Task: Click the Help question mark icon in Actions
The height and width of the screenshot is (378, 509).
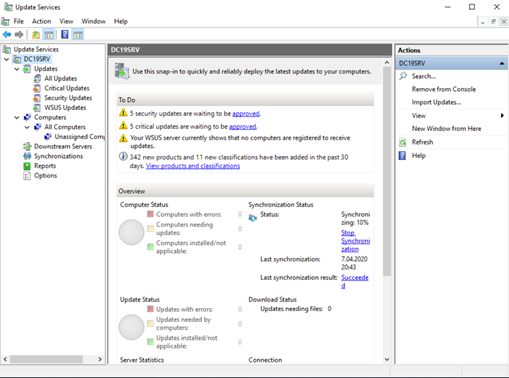Action: [402, 156]
